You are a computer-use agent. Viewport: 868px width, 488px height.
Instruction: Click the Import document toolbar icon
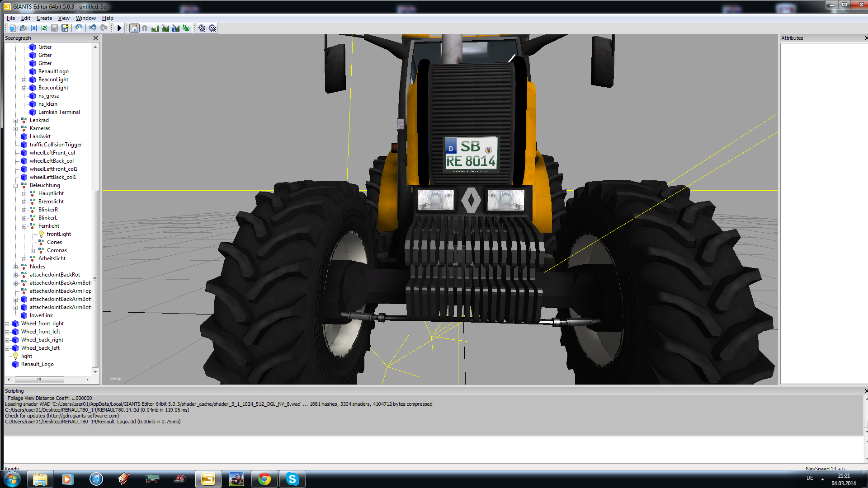(33, 28)
